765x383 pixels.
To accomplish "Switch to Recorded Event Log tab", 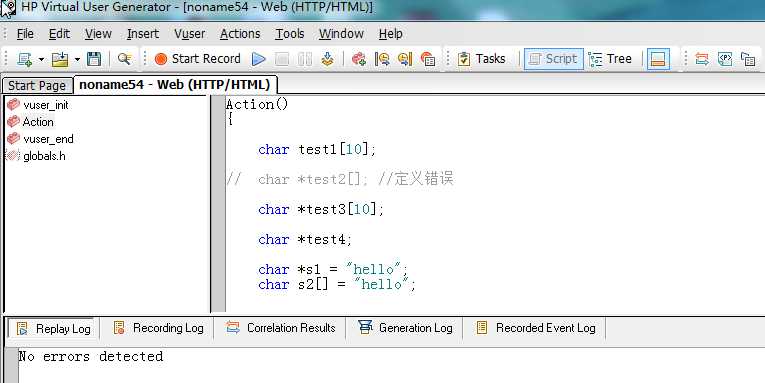I will tap(535, 328).
